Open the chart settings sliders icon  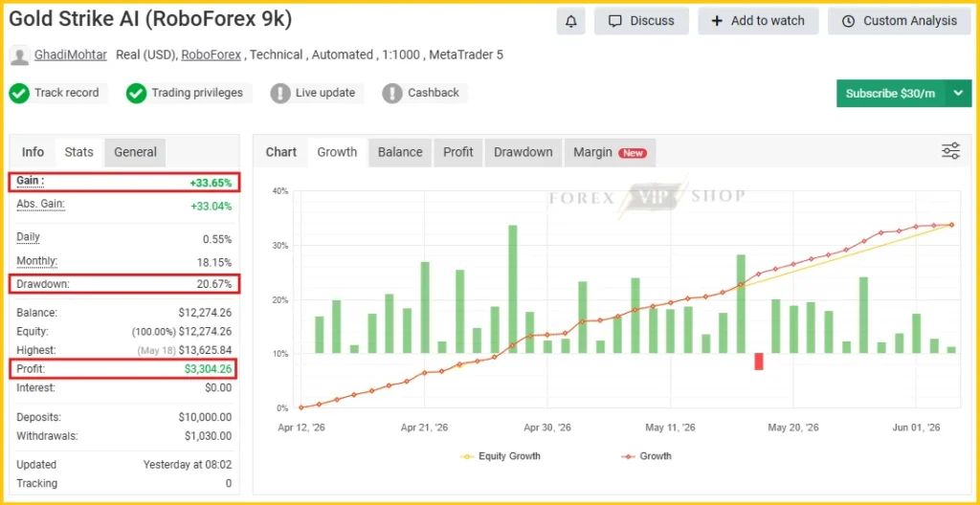[x=950, y=151]
